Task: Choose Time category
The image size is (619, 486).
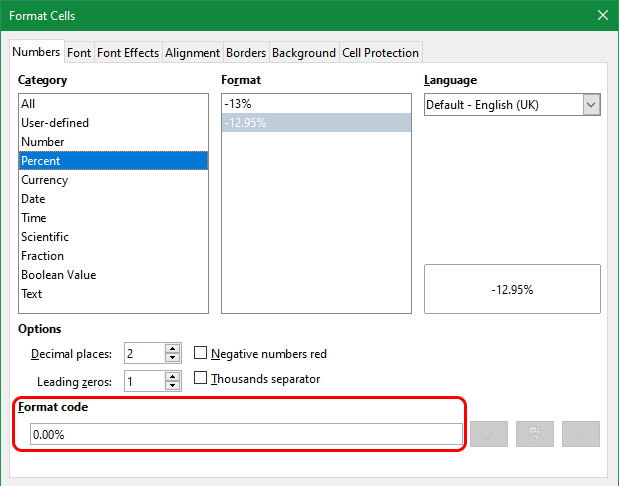Action: [x=113, y=218]
